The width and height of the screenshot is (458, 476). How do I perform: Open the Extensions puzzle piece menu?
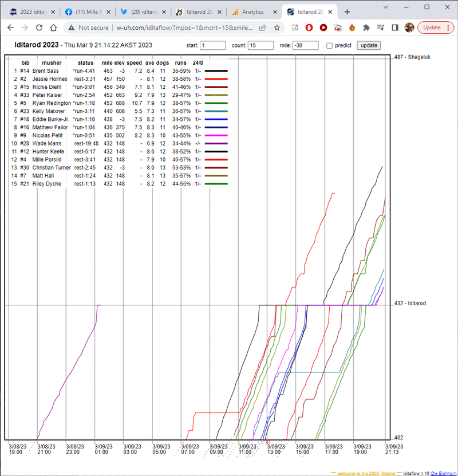366,27
